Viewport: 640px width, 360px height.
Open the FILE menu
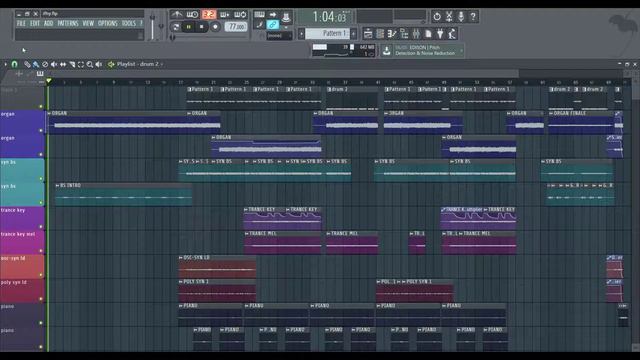click(x=21, y=23)
